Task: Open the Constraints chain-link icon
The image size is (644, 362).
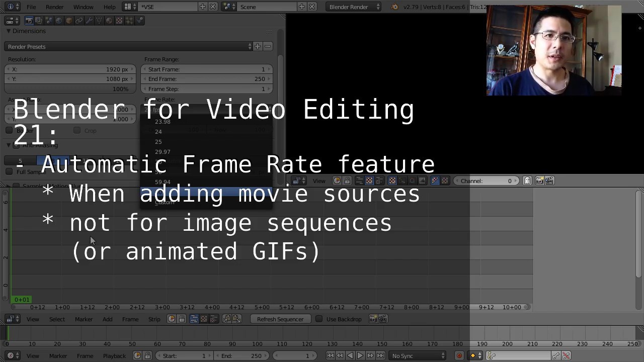Action: [79, 21]
